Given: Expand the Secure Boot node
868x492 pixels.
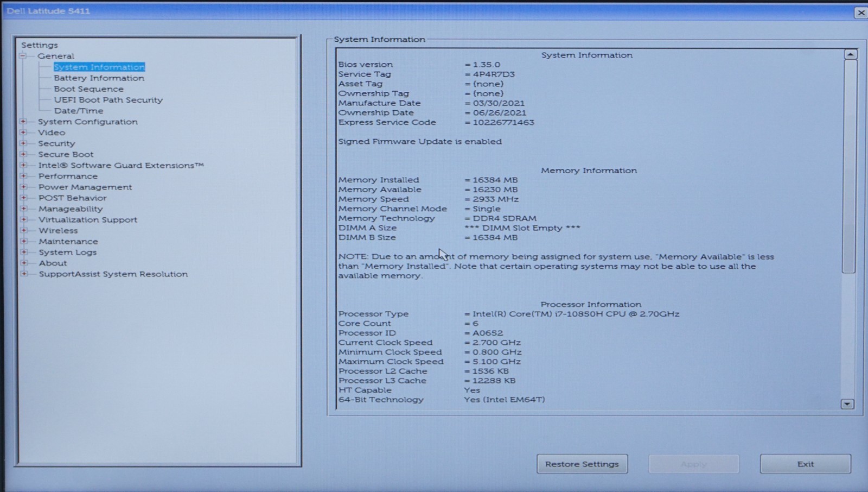Looking at the screenshot, I should pyautogui.click(x=23, y=154).
